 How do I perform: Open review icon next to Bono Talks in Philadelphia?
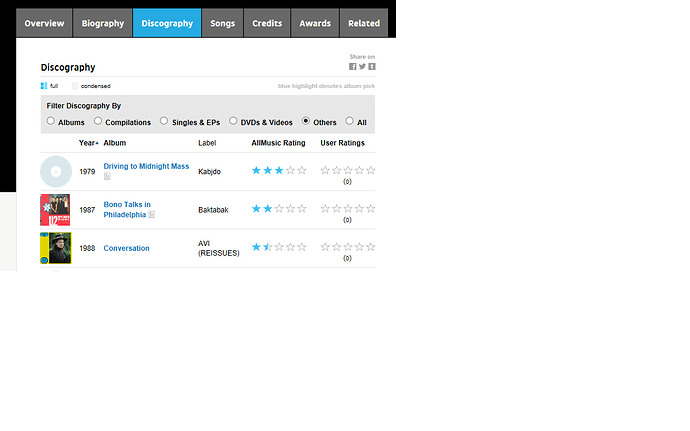tap(151, 214)
